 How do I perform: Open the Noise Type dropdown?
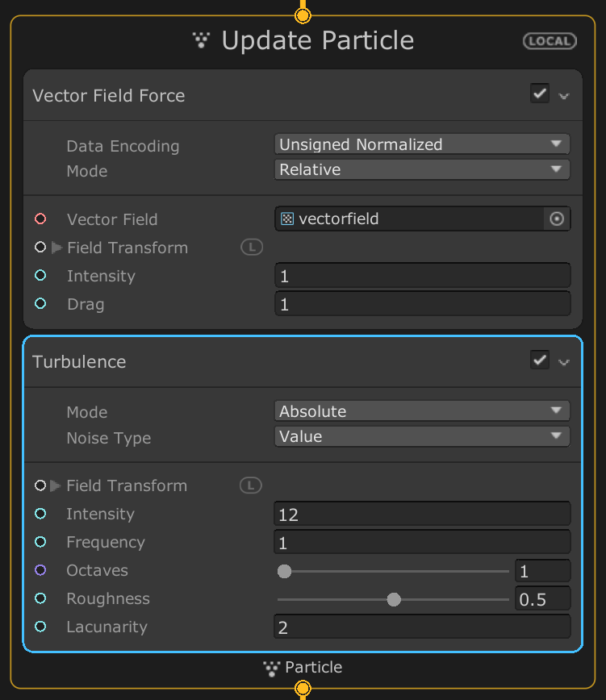click(x=422, y=436)
